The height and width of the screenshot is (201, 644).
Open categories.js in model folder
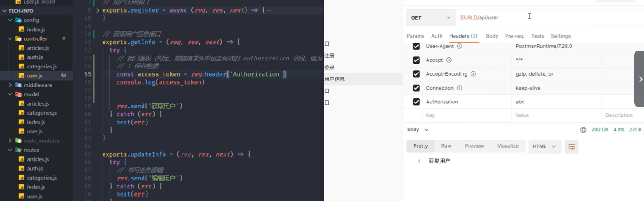coord(42,113)
